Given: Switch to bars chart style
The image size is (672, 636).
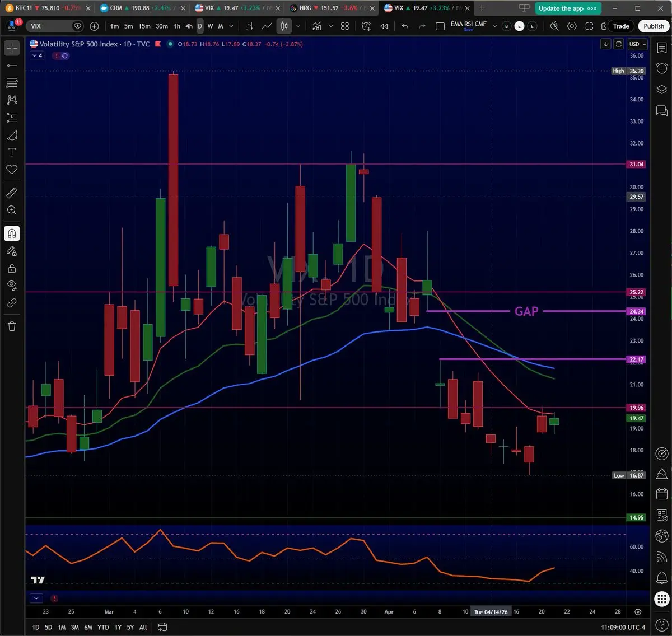Looking at the screenshot, I should (x=250, y=26).
